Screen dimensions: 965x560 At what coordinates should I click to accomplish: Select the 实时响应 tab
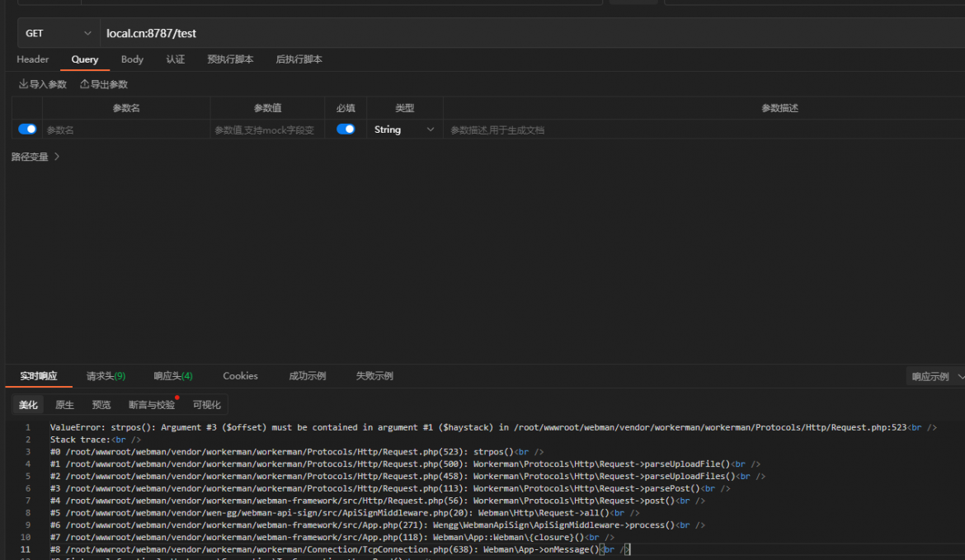point(38,376)
